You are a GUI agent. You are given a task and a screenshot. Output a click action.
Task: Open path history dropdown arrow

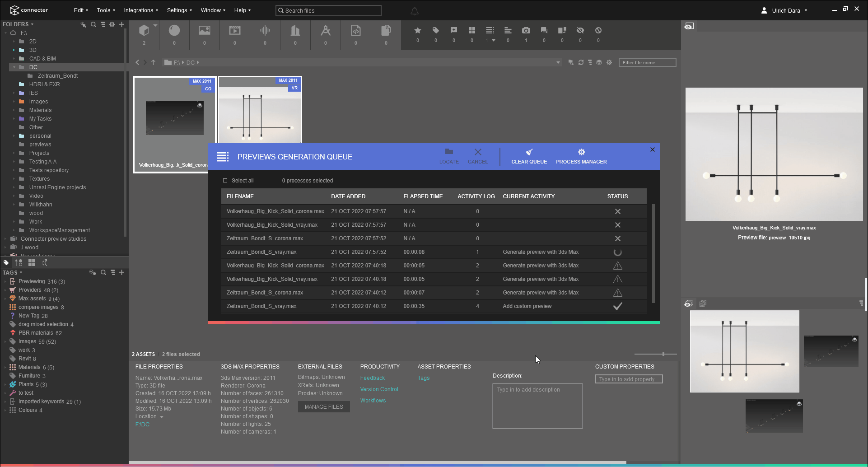coord(558,62)
